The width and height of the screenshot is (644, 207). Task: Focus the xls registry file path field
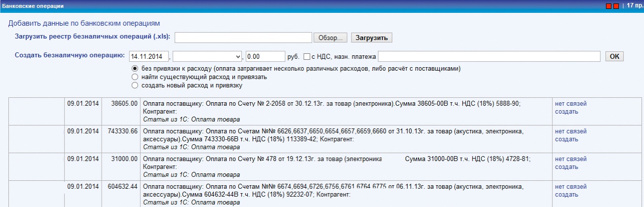243,38
